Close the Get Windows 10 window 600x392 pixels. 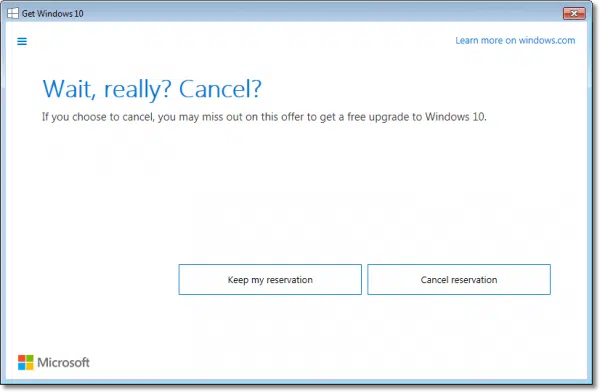click(x=574, y=13)
